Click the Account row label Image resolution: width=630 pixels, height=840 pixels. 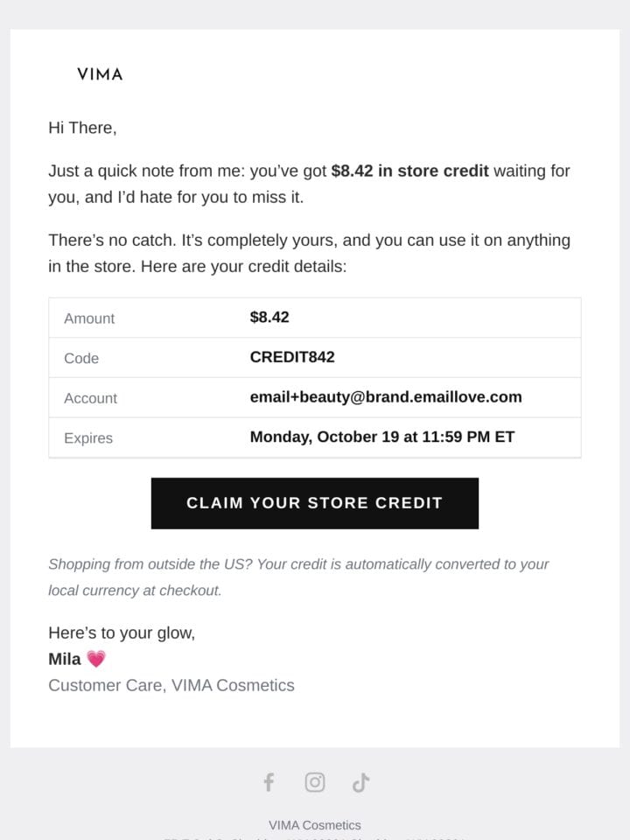(x=90, y=398)
